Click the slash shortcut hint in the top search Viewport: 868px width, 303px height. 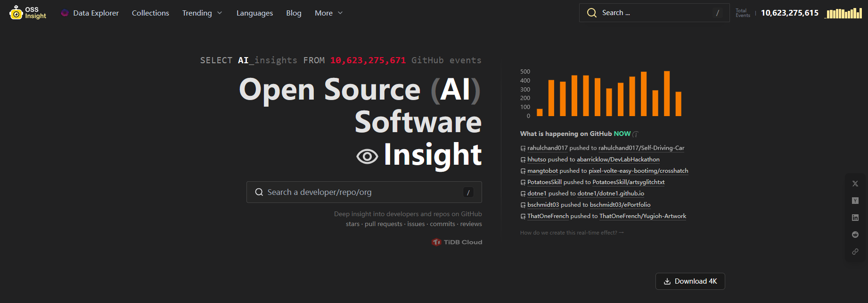pos(717,13)
